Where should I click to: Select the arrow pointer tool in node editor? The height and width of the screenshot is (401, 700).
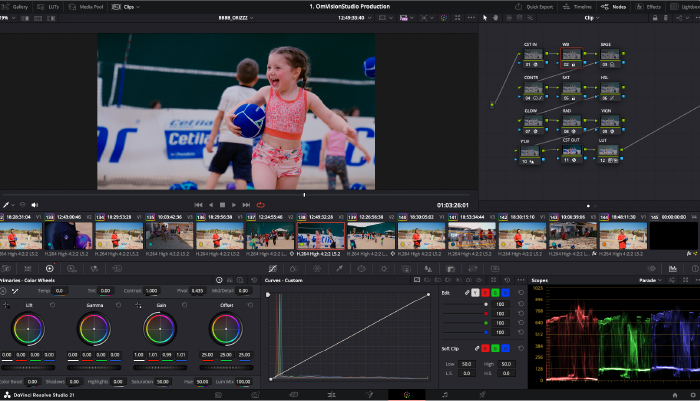point(485,18)
